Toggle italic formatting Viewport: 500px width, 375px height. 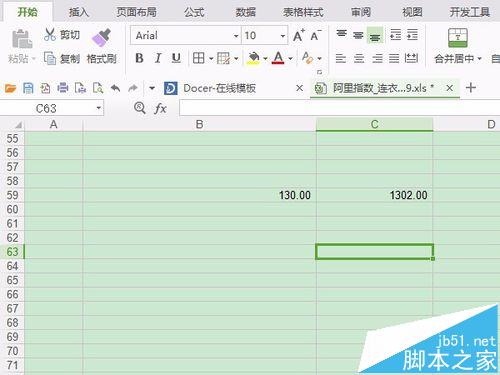pos(158,58)
